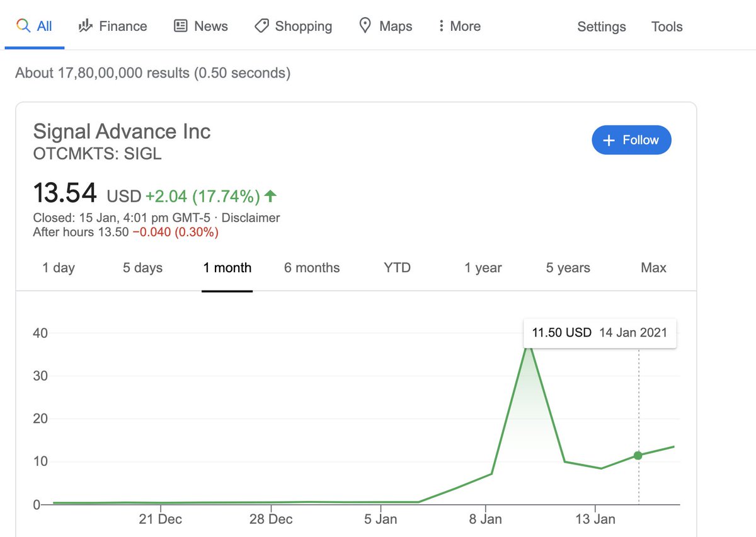Click the Maps pin icon
The image size is (756, 537).
pos(365,26)
